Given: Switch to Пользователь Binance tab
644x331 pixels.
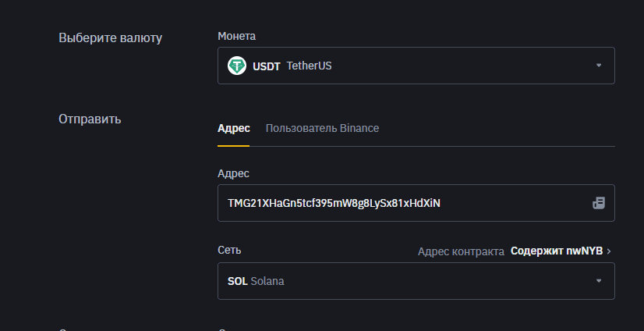Looking at the screenshot, I should 322,128.
